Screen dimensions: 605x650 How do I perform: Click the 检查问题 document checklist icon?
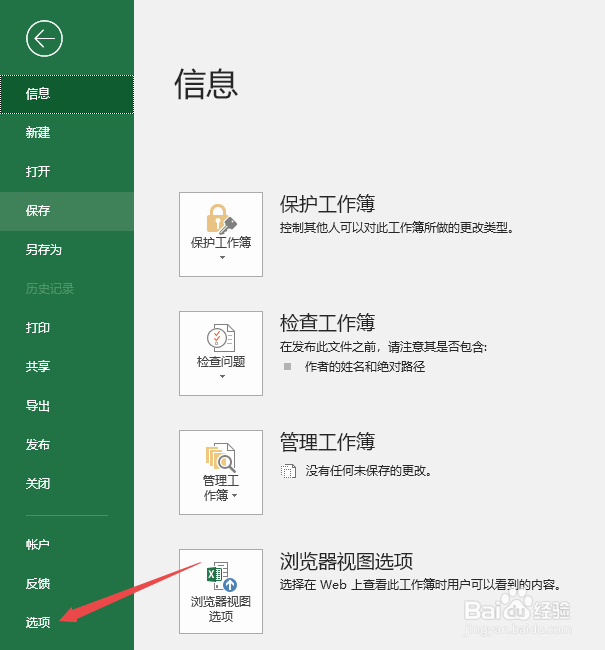[221, 338]
